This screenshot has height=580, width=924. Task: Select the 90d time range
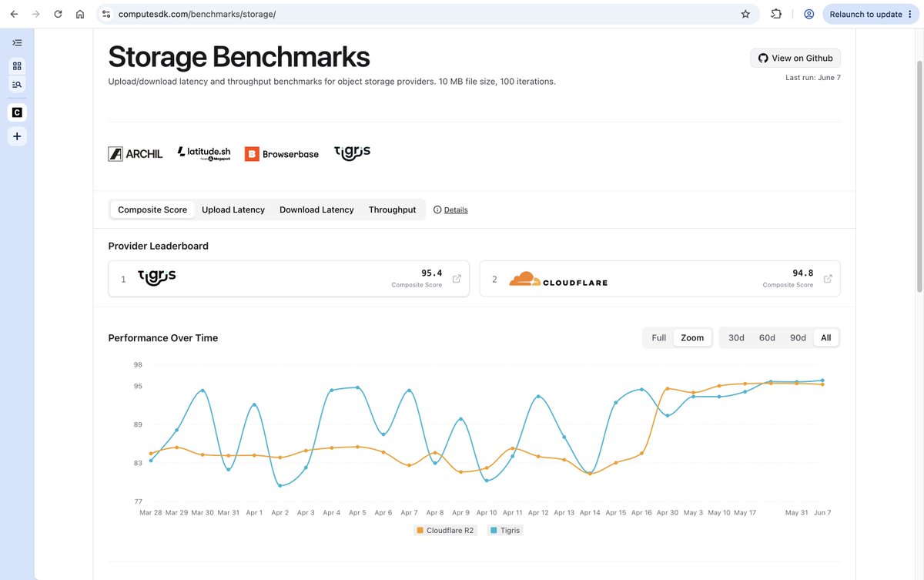(x=798, y=337)
